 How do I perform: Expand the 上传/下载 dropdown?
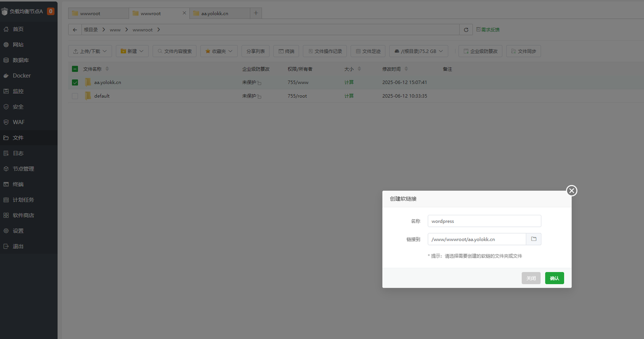pos(90,51)
